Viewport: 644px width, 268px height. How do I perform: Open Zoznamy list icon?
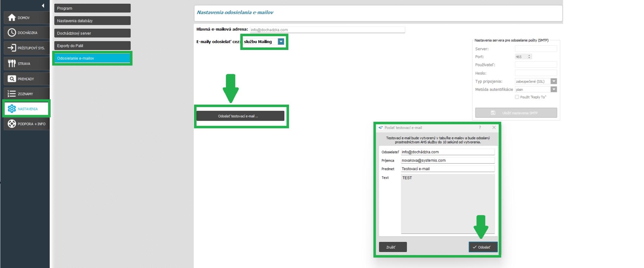tap(12, 94)
